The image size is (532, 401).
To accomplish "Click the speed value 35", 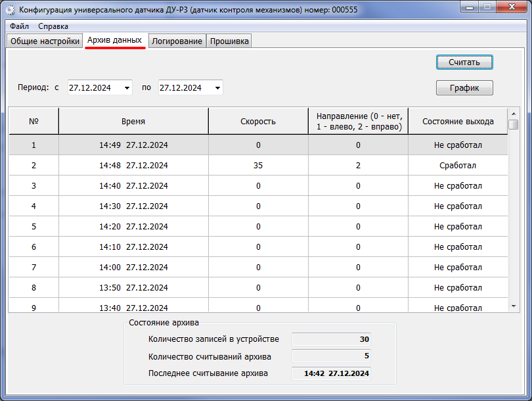I will pyautogui.click(x=258, y=166).
